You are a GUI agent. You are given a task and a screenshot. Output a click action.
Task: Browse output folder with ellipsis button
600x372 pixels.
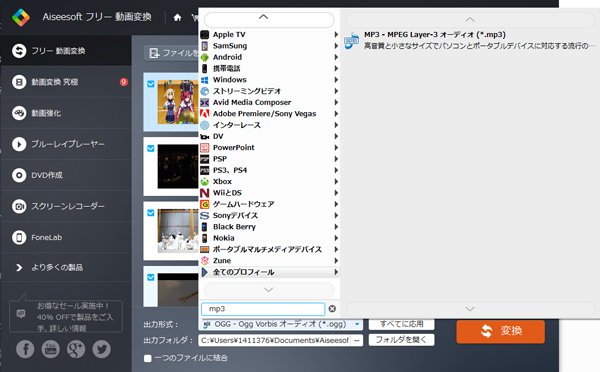tap(357, 340)
